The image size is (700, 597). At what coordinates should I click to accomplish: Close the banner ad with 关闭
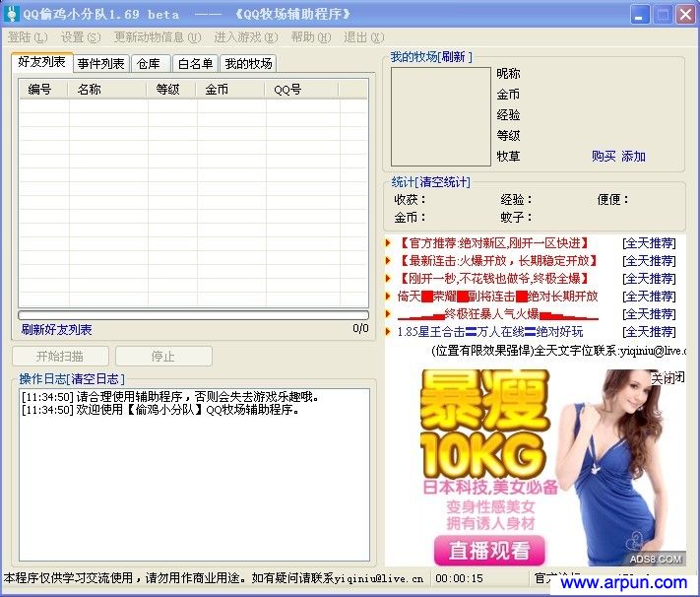click(668, 378)
